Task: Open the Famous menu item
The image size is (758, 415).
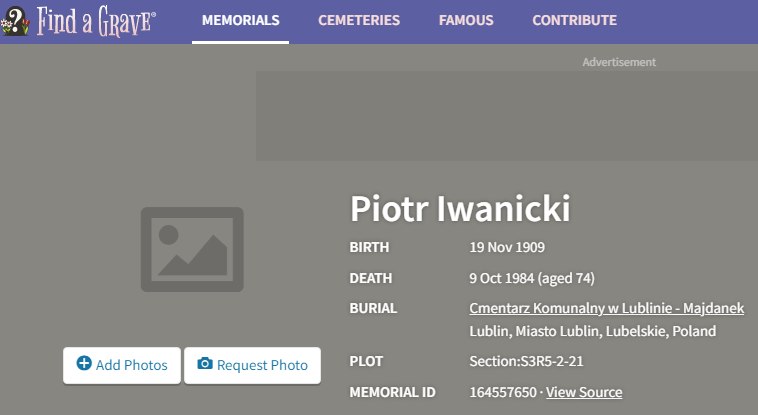Action: pyautogui.click(x=466, y=21)
